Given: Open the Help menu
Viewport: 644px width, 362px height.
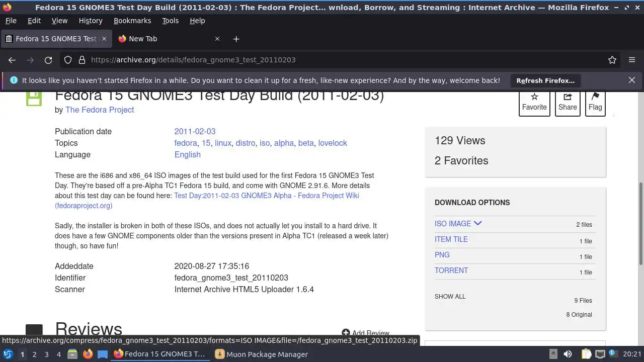Looking at the screenshot, I should pyautogui.click(x=197, y=21).
